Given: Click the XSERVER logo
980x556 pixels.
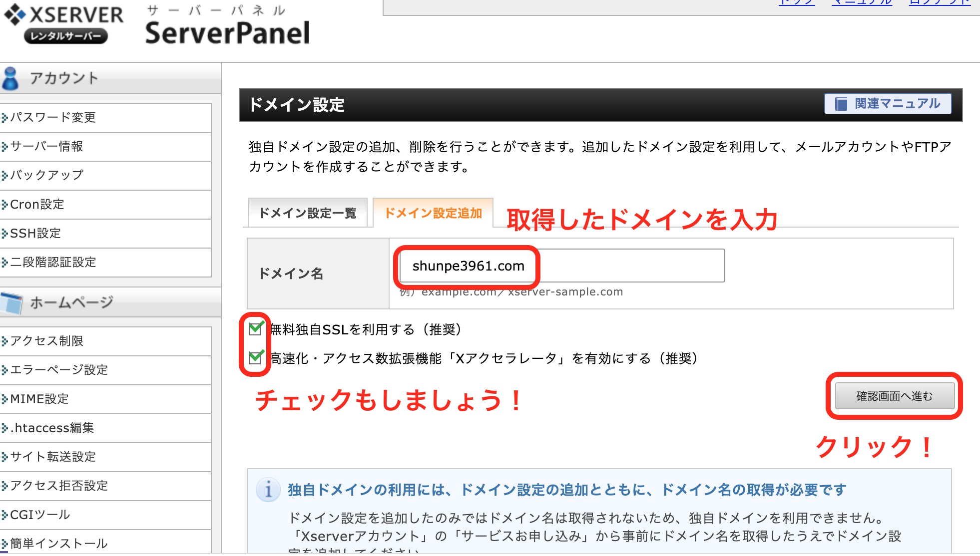Looking at the screenshot, I should [x=63, y=23].
